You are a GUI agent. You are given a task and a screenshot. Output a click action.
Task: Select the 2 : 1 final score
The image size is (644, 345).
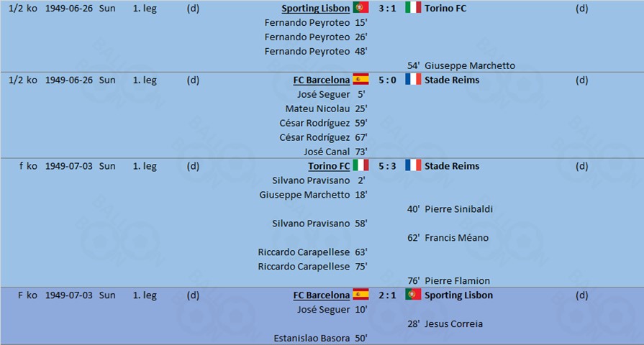(387, 295)
